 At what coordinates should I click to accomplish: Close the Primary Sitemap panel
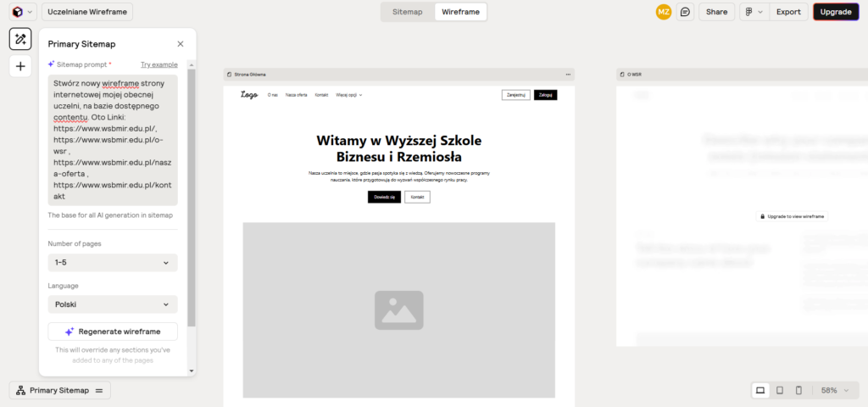(181, 44)
